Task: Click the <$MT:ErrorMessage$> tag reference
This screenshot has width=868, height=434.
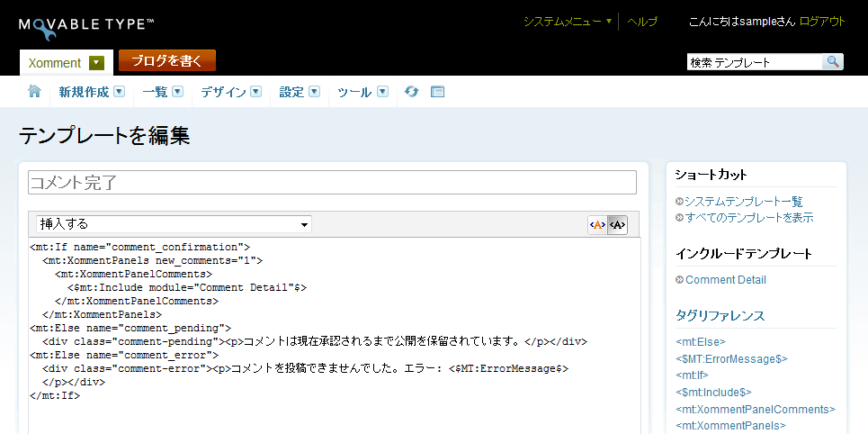Action: tap(731, 358)
